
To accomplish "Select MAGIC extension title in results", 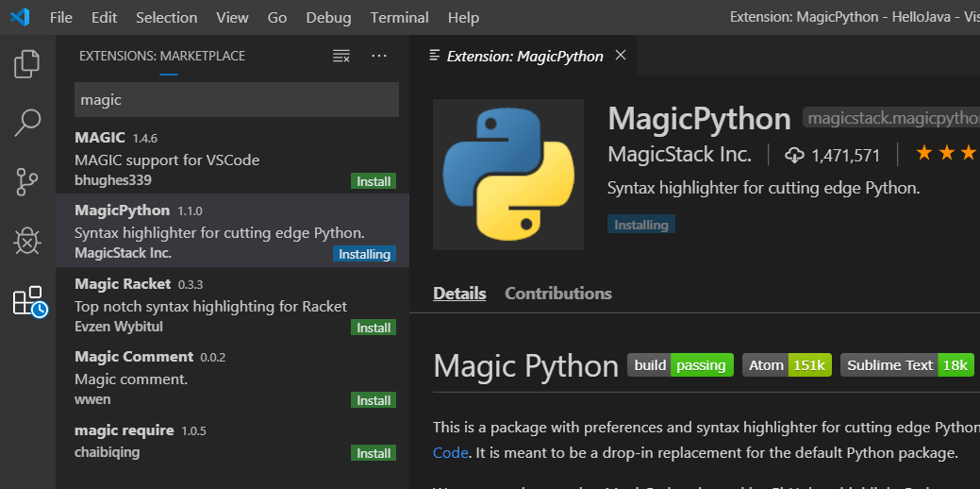I will tap(100, 138).
